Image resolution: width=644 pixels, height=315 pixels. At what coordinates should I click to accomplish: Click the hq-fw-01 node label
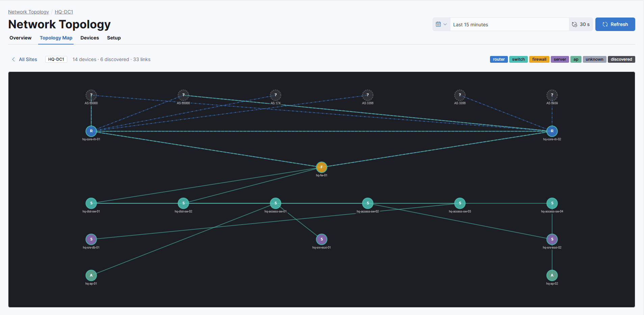(321, 175)
